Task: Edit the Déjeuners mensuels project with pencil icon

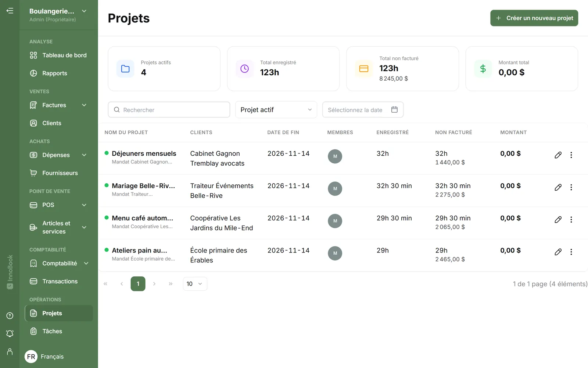Action: coord(558,155)
